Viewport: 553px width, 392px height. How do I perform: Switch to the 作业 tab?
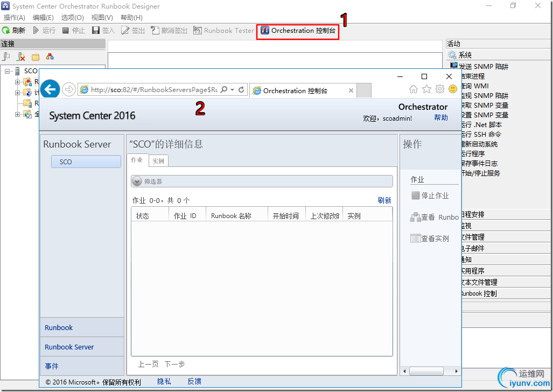[137, 160]
